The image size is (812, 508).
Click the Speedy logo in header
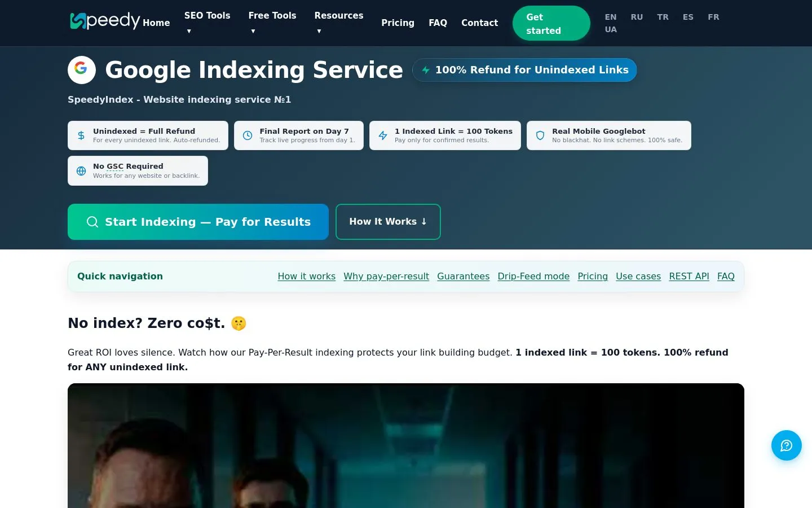click(x=105, y=21)
